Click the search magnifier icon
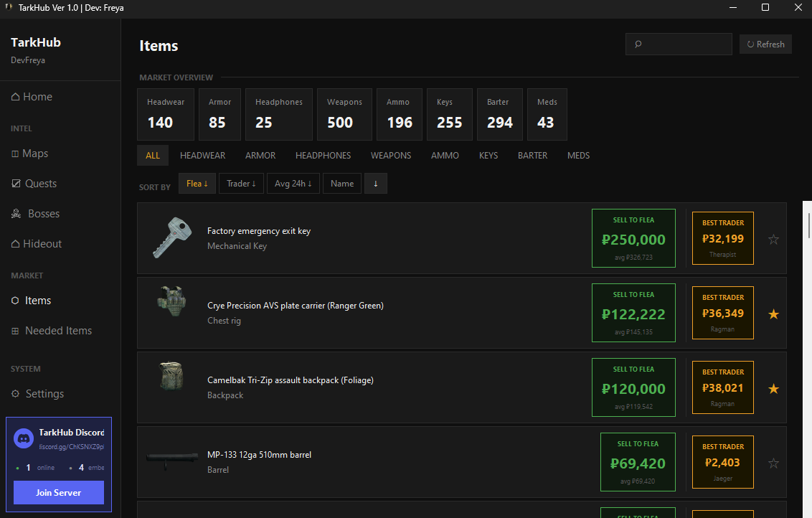 638,44
